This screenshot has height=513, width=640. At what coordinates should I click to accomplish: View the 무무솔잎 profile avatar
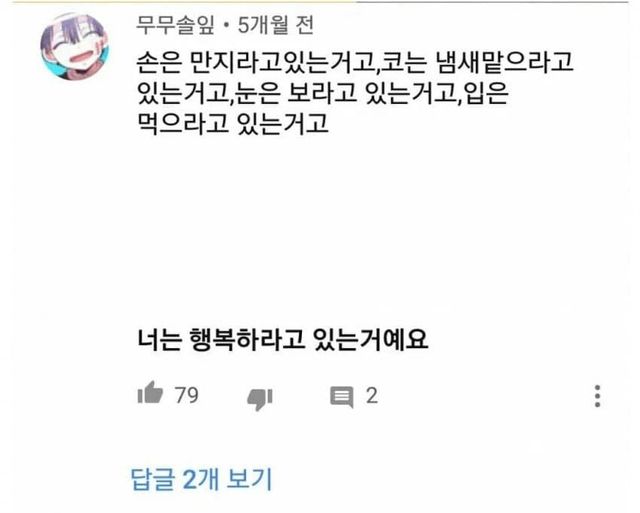coord(75,47)
